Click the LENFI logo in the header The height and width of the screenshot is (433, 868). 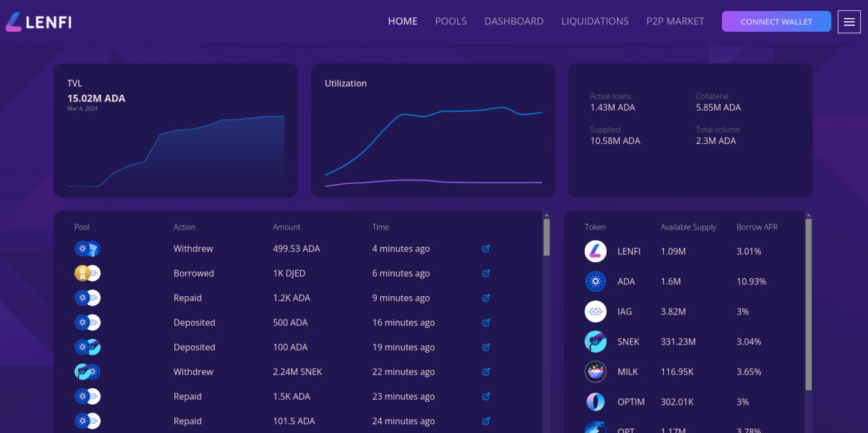(x=38, y=22)
